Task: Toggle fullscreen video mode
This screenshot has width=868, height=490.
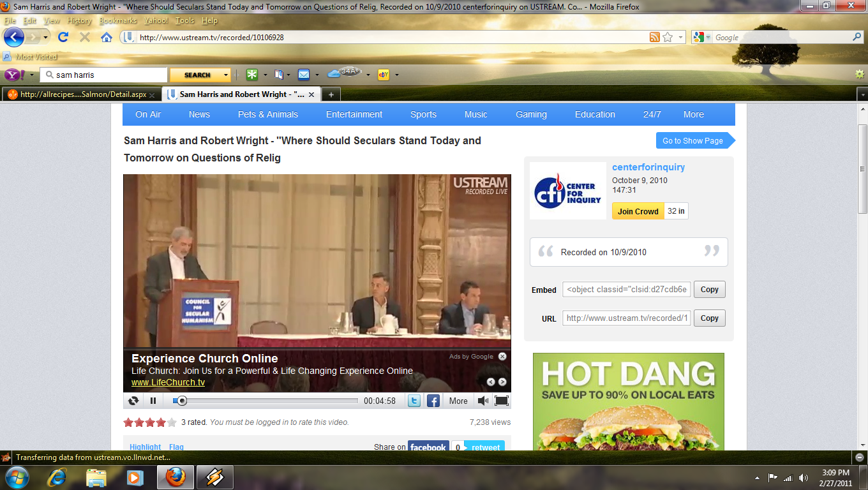Action: [x=502, y=401]
